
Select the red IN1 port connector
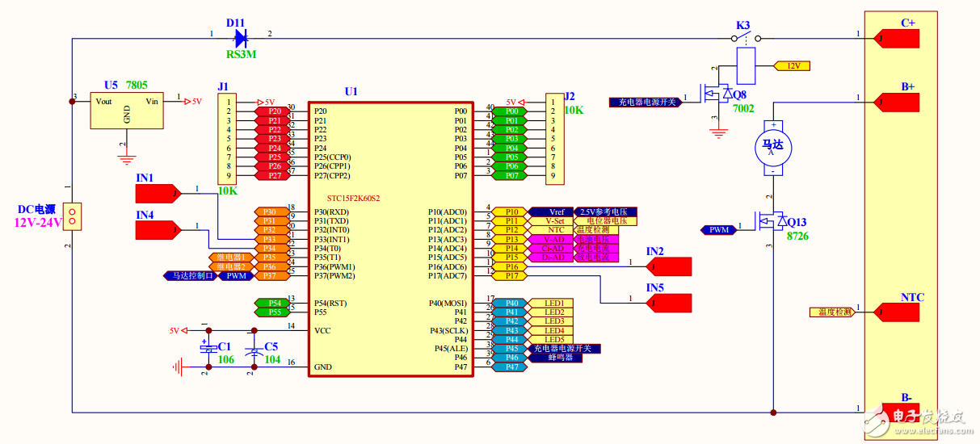pyautogui.click(x=158, y=193)
